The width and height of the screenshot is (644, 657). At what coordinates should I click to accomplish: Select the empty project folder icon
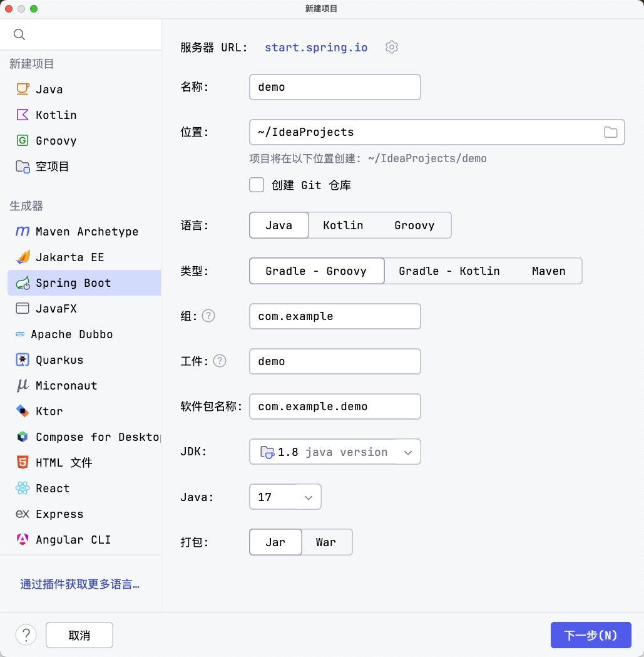pos(23,167)
